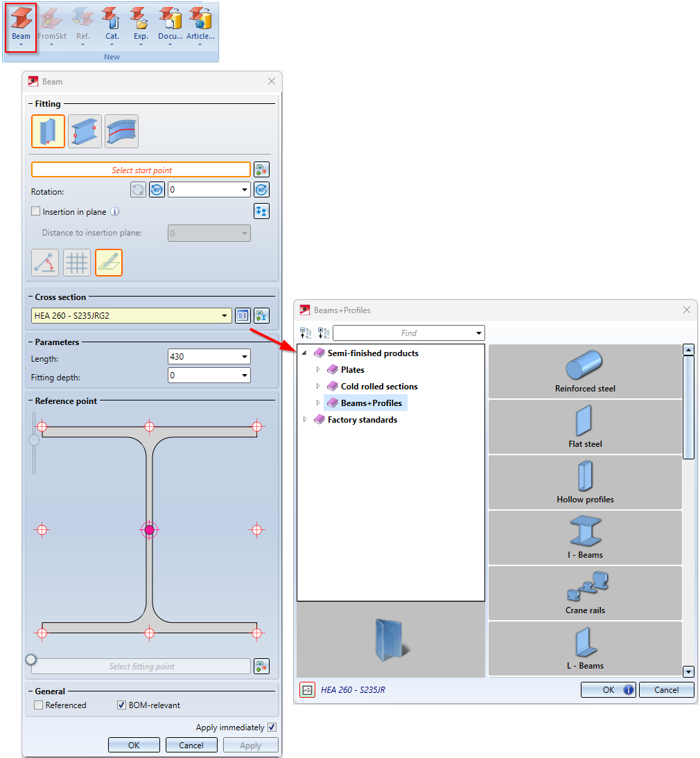Collapse the Fitting section header

(31, 103)
